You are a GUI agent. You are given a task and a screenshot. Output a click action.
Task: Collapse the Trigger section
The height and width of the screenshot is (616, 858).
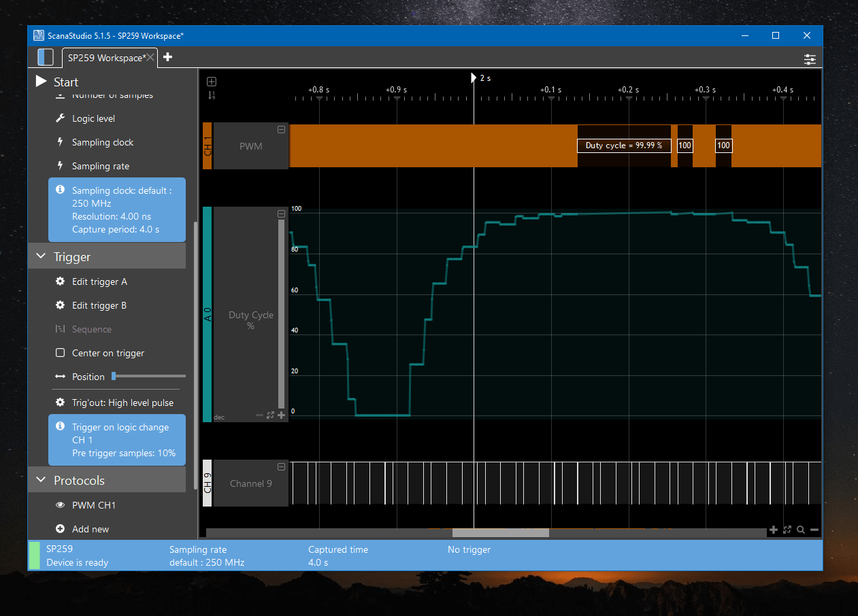coord(40,257)
